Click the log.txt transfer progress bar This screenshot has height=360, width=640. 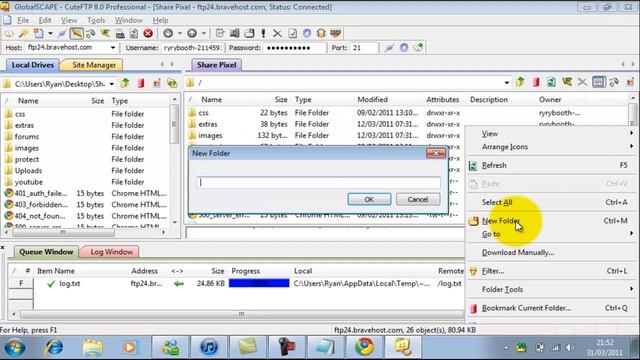pyautogui.click(x=259, y=283)
